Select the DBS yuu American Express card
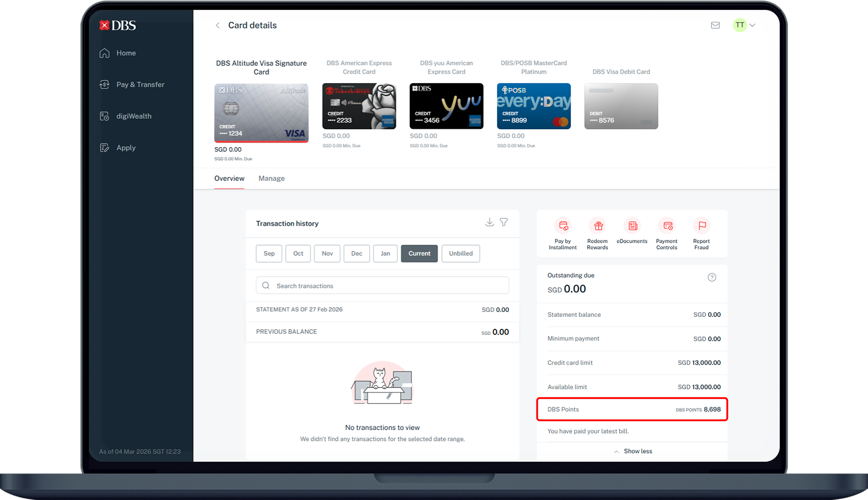The height and width of the screenshot is (500, 868). point(446,106)
